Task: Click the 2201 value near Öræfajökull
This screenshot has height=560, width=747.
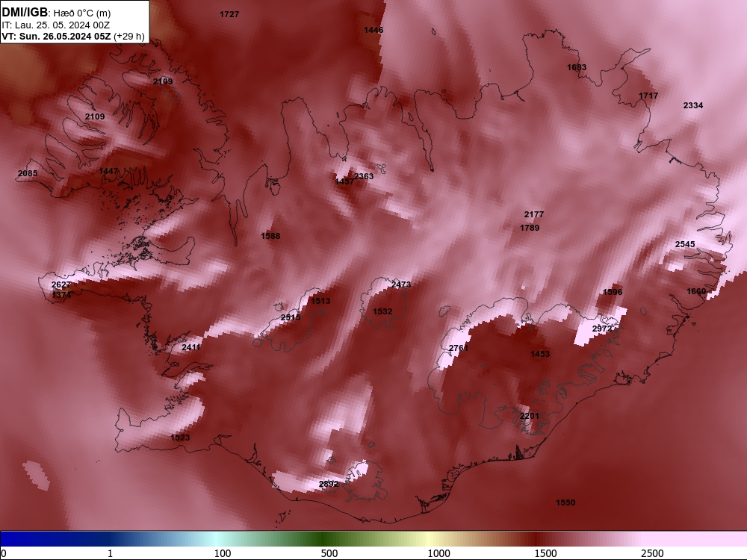Action: tap(530, 416)
